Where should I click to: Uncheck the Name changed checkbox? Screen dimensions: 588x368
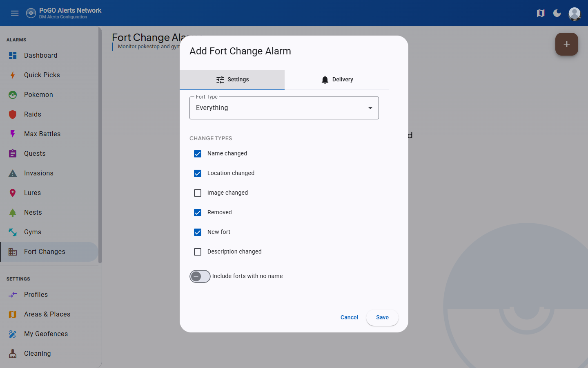point(198,154)
